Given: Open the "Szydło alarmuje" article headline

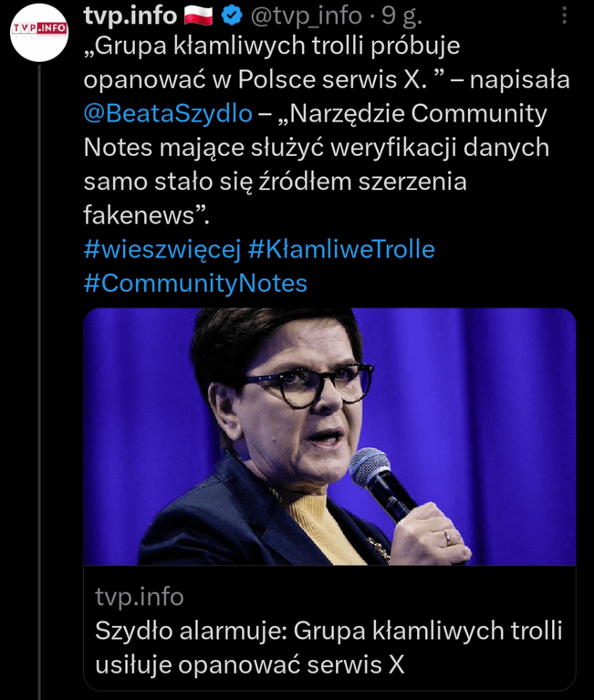Looking at the screenshot, I should [x=328, y=631].
